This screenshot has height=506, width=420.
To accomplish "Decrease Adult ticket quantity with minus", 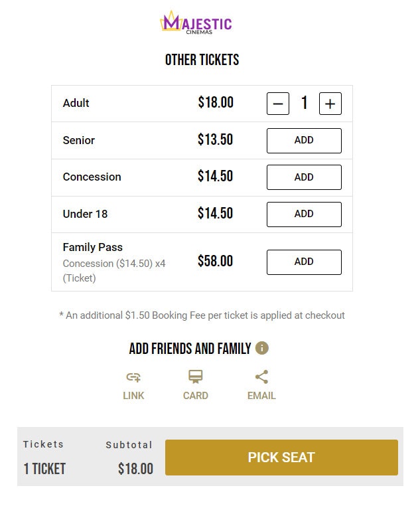I will (278, 104).
